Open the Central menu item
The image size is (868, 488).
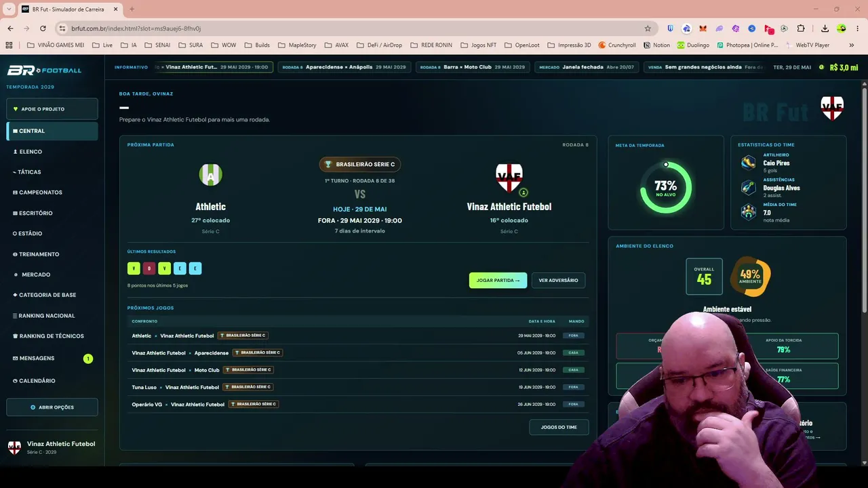coord(52,131)
